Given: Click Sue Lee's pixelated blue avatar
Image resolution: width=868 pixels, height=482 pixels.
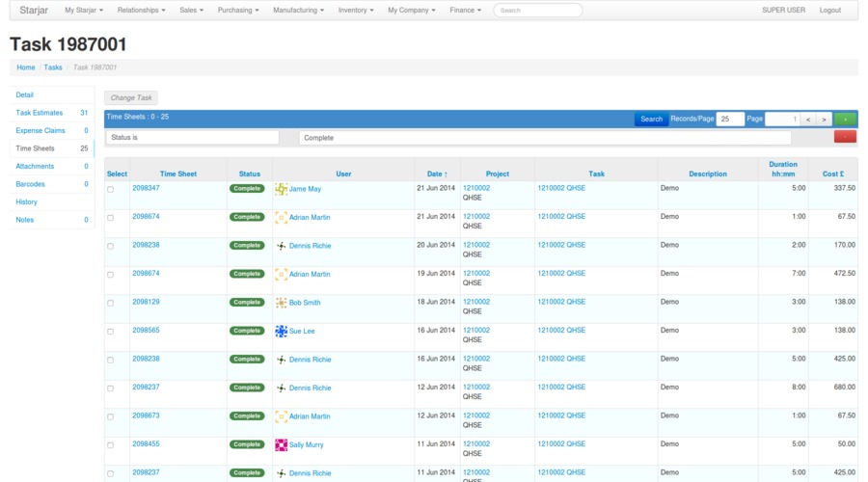Looking at the screenshot, I should coord(281,331).
